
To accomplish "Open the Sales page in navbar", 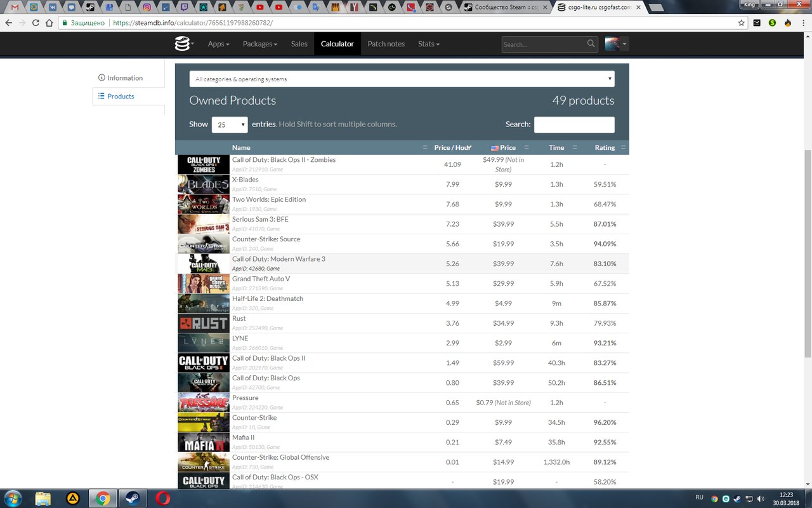I will tap(299, 44).
